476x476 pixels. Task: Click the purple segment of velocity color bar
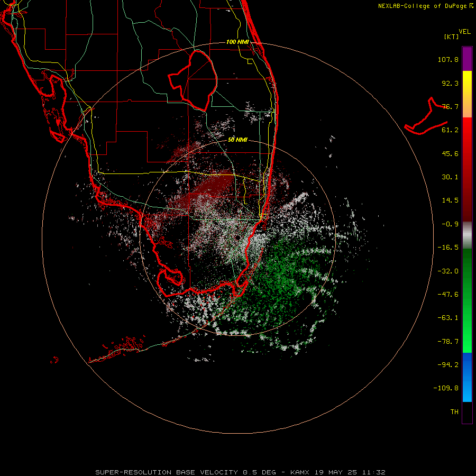click(467, 59)
